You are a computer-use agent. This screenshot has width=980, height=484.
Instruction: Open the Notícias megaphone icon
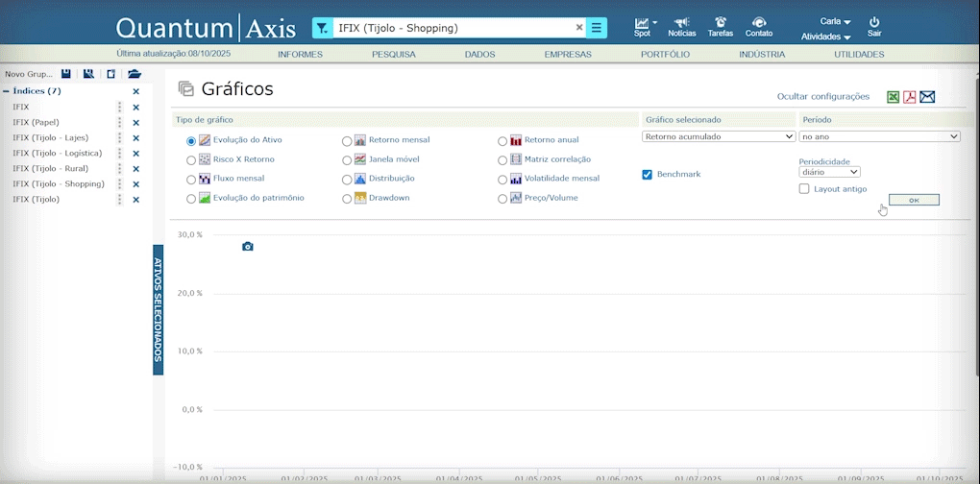(x=681, y=22)
